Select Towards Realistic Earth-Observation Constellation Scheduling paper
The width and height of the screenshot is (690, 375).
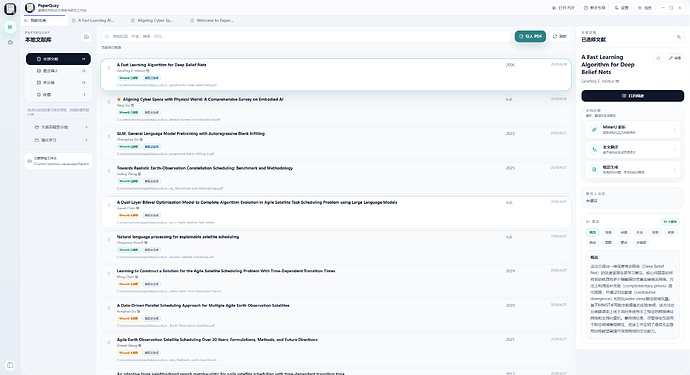tap(336, 178)
